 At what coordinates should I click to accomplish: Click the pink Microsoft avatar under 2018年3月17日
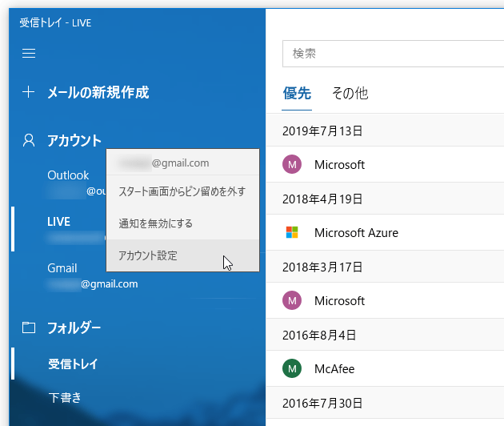coord(292,300)
